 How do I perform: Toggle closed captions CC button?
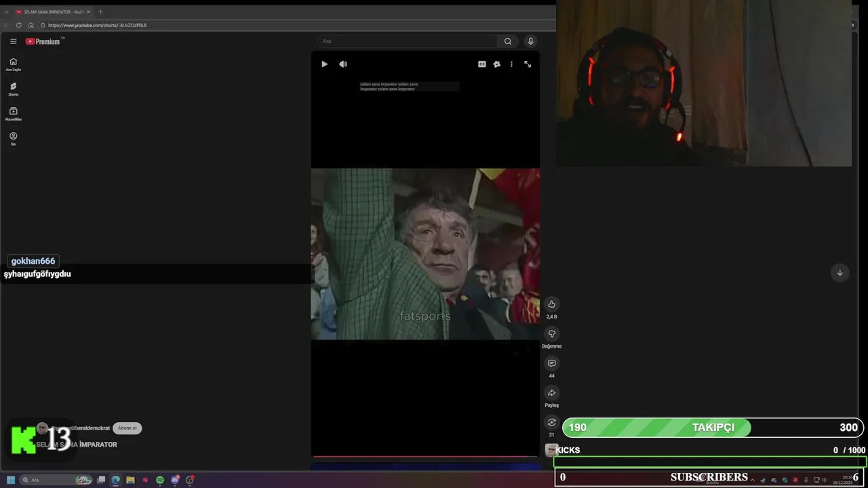(482, 64)
